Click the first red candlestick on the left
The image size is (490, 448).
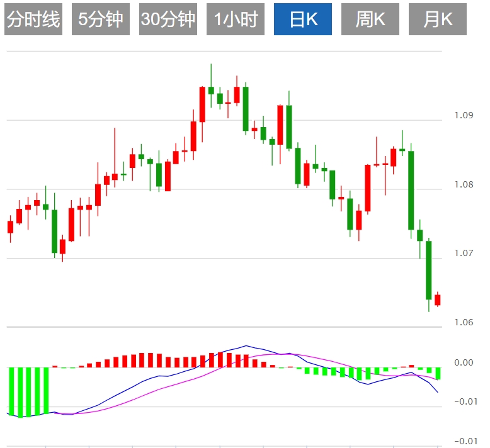pyautogui.click(x=10, y=227)
